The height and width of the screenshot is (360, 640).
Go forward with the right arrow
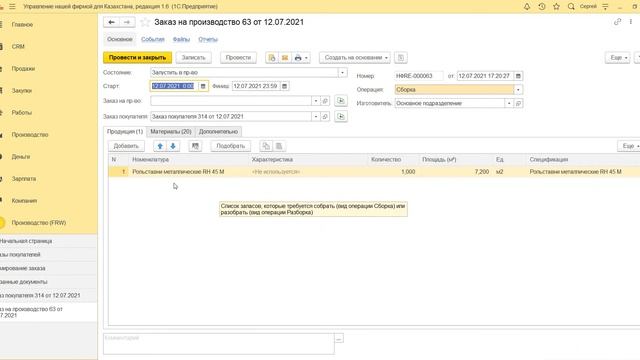[x=127, y=22]
